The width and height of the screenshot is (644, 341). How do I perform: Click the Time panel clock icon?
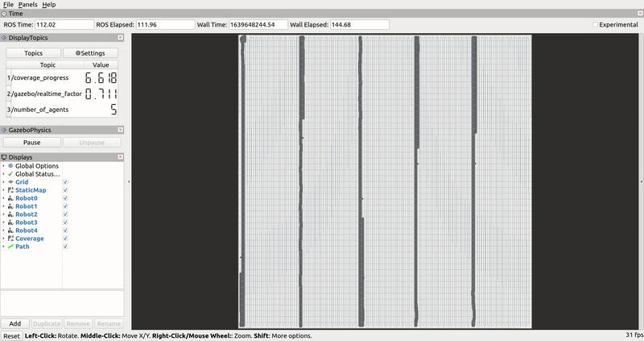(x=4, y=14)
